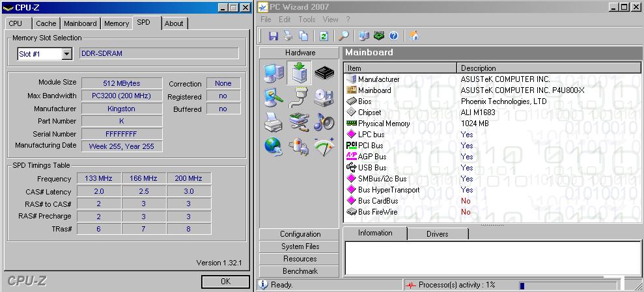Image resolution: width=644 pixels, height=292 pixels.
Task: Expand the Configuration panel section
Action: (300, 234)
